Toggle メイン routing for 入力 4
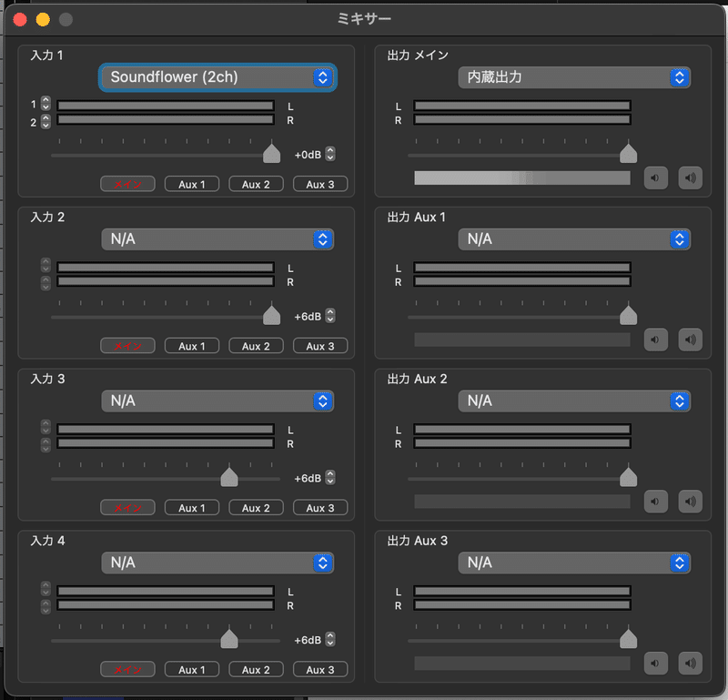This screenshot has width=728, height=700. pyautogui.click(x=127, y=669)
